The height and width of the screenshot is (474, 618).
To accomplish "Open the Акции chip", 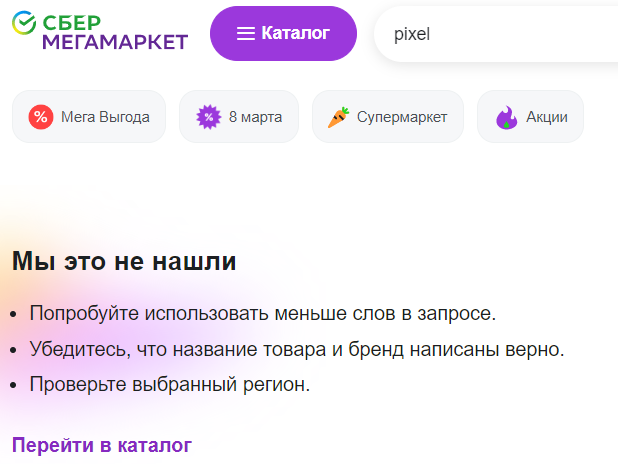I will tap(530, 117).
